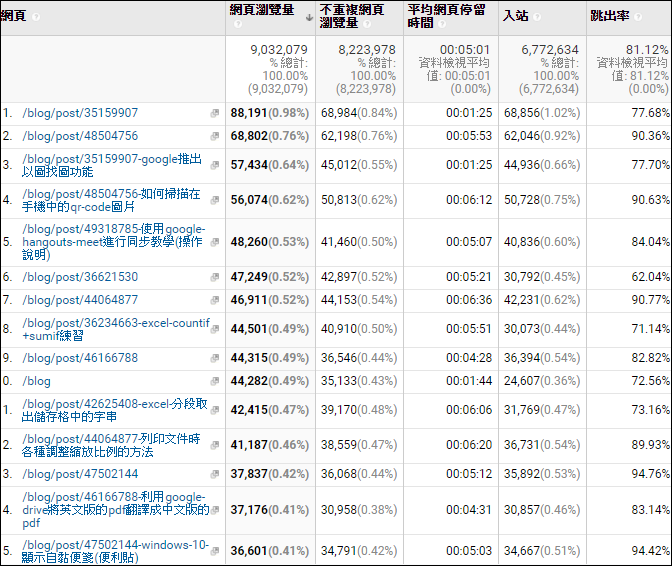Screen dimensions: 672x566
Task: Sort by 網頁 column header
Action: coord(14,16)
